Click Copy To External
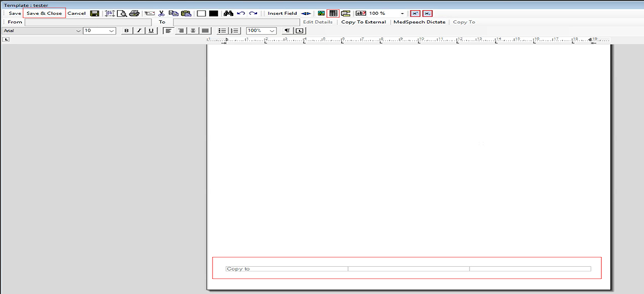Screen dimensions: 644x294 pos(364,23)
